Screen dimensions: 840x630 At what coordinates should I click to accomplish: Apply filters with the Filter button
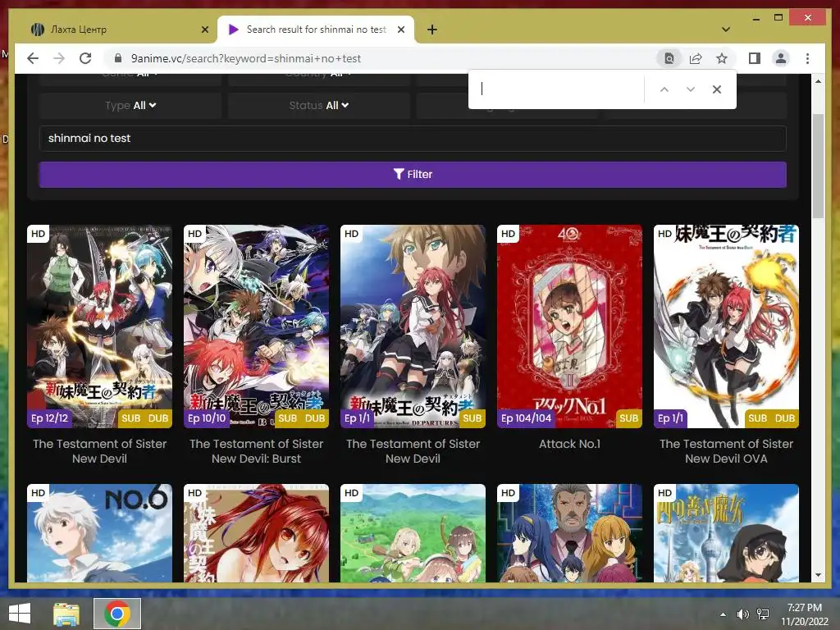pyautogui.click(x=413, y=175)
